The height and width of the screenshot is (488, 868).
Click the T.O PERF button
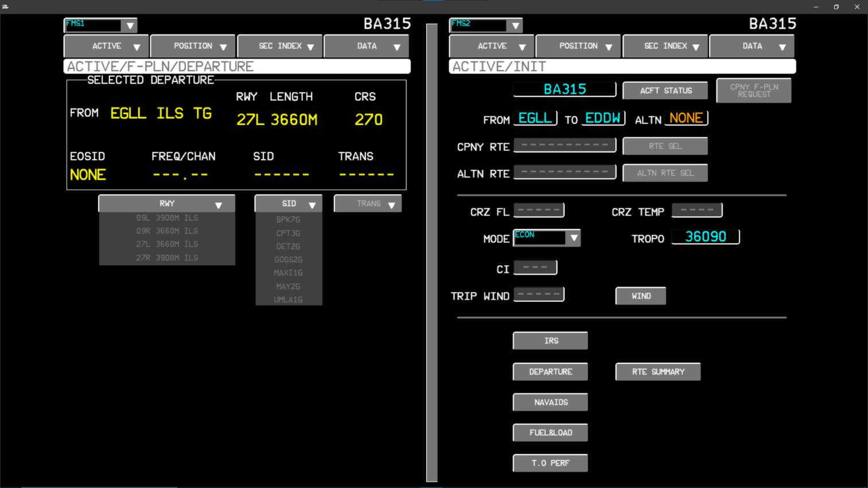tap(550, 463)
